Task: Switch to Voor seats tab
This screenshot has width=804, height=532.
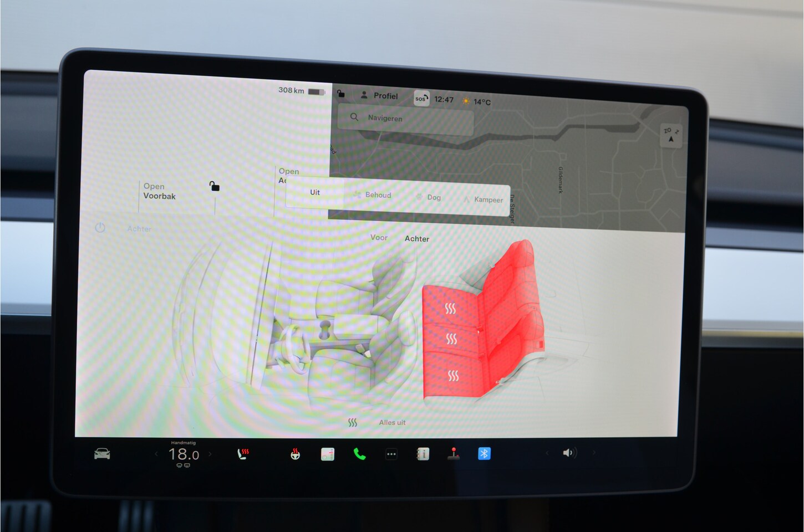Action: point(379,237)
